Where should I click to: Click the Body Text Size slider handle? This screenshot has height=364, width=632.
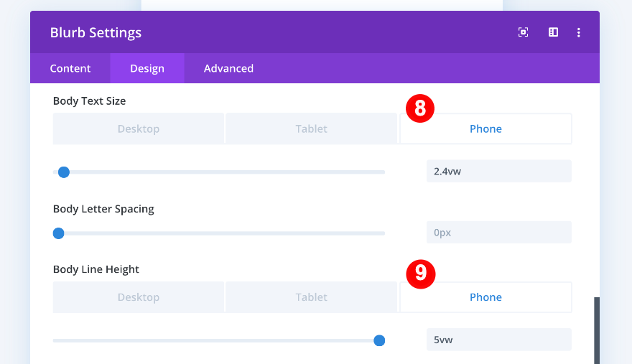(63, 172)
